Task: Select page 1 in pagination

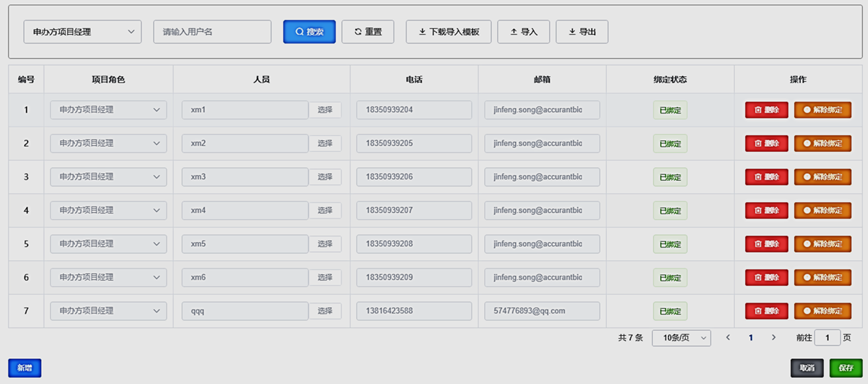Action: coord(751,338)
